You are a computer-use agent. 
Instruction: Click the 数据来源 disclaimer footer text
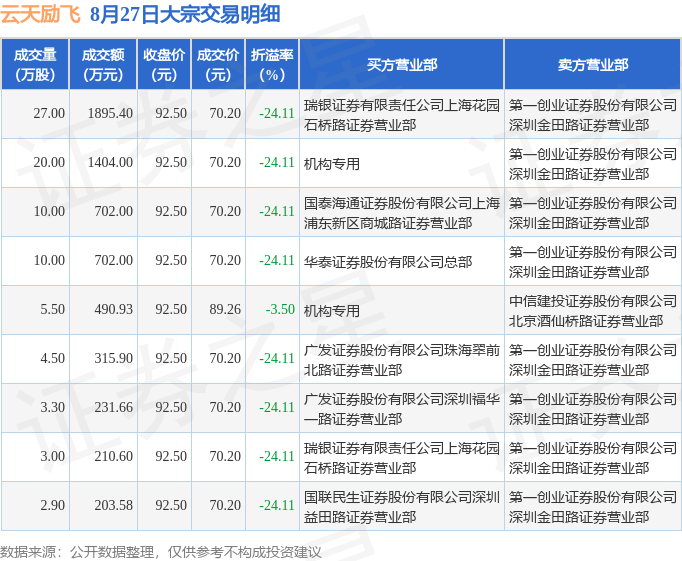tap(161, 552)
